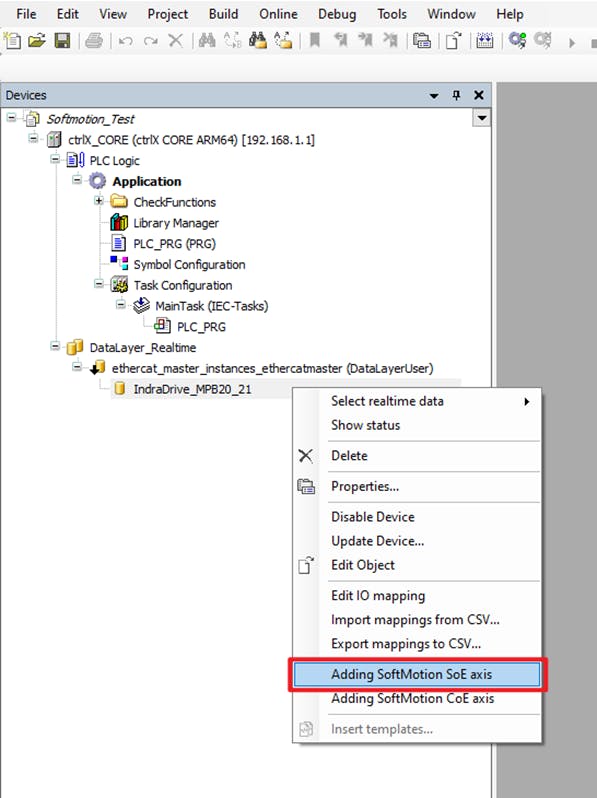Click the Save disk icon in toolbar
The image size is (597, 798).
point(62,40)
